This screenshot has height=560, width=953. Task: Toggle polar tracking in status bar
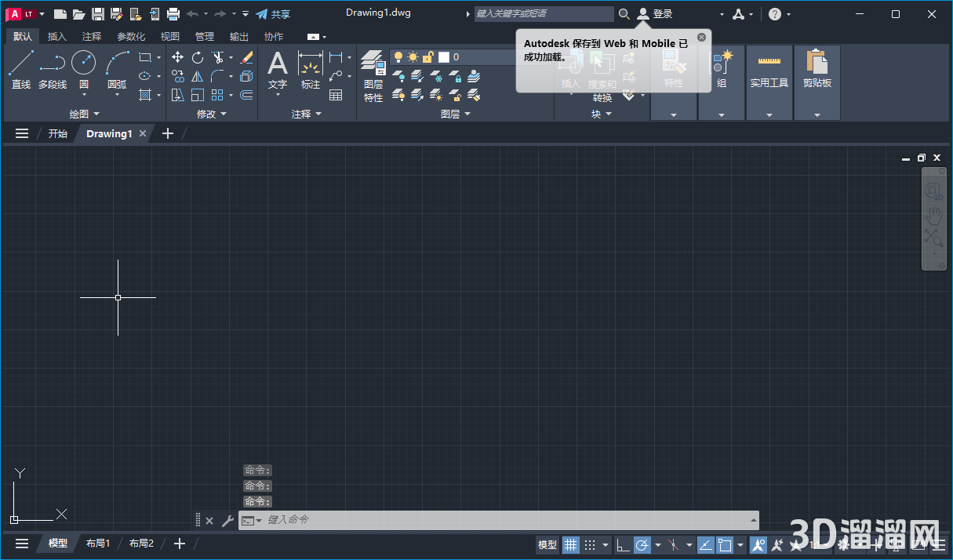[642, 545]
